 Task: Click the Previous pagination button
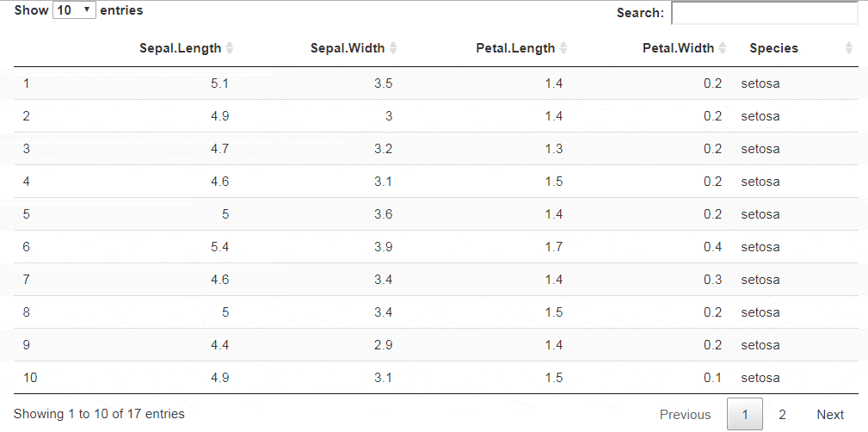(x=685, y=415)
